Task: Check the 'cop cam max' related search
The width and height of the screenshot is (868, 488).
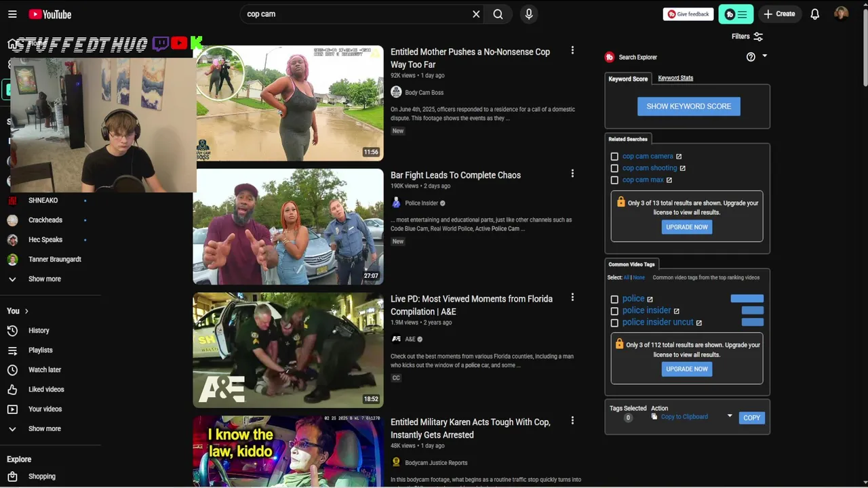Action: coord(614,180)
